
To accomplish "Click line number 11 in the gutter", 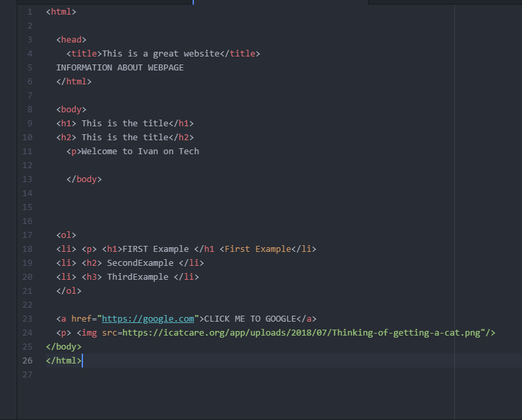I will pos(27,152).
